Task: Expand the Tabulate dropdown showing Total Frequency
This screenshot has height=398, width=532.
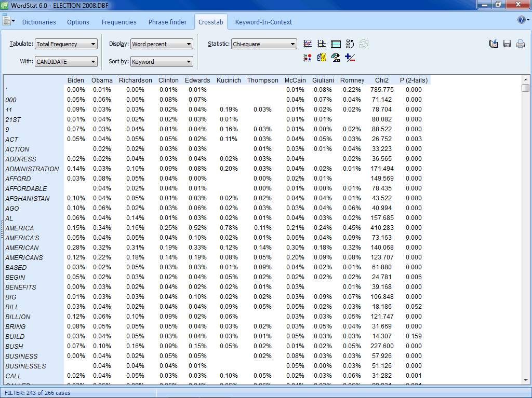Action: point(66,44)
